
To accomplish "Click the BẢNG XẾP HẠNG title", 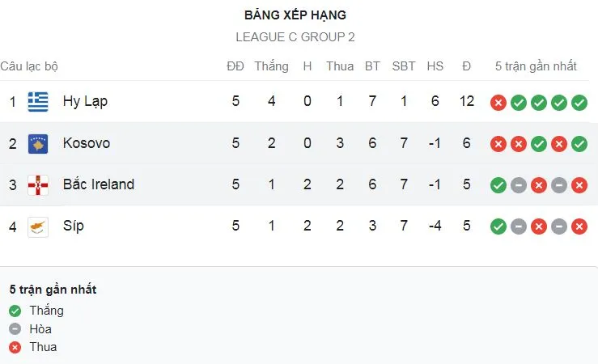I will (295, 15).
